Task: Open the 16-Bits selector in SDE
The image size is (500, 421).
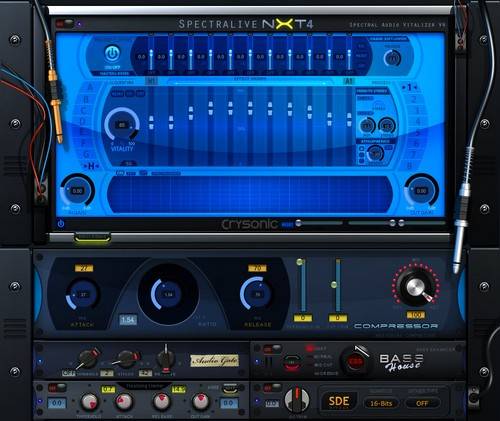Action: pyautogui.click(x=381, y=403)
